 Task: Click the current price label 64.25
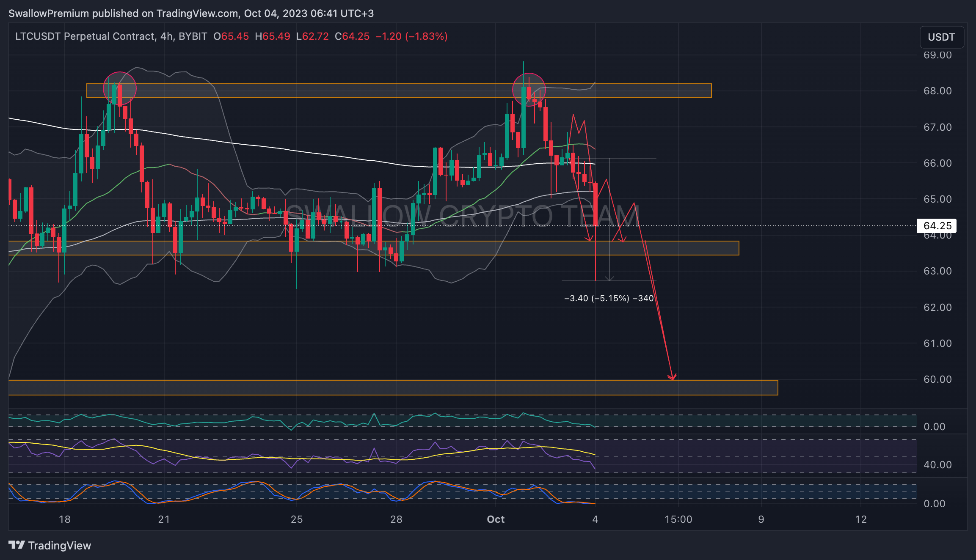pos(936,226)
